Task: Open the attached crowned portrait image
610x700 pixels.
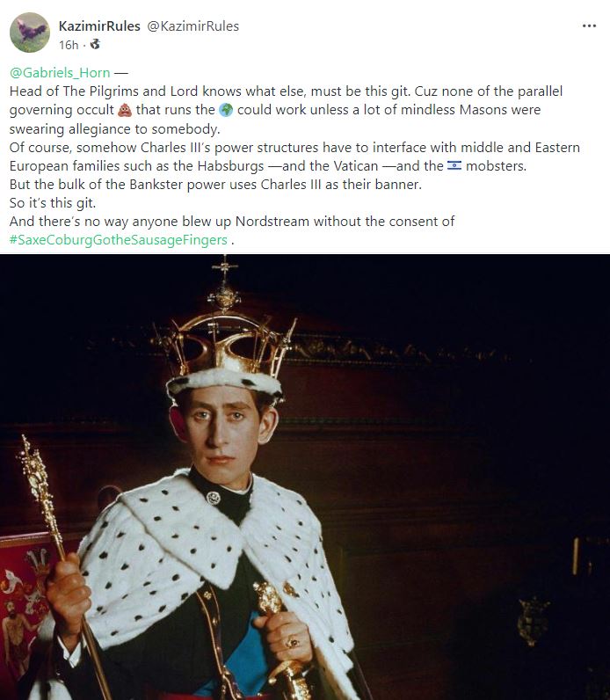Action: click(x=305, y=477)
